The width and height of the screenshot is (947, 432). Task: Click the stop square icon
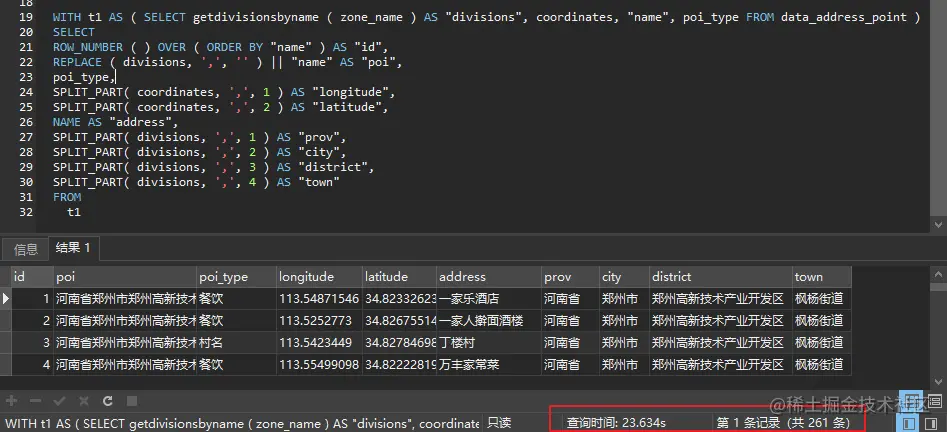132,401
